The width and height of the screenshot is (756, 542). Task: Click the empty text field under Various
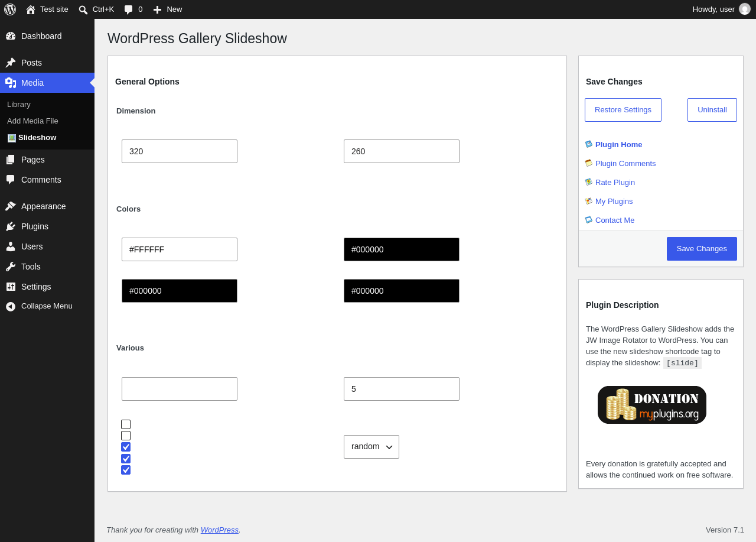point(180,389)
